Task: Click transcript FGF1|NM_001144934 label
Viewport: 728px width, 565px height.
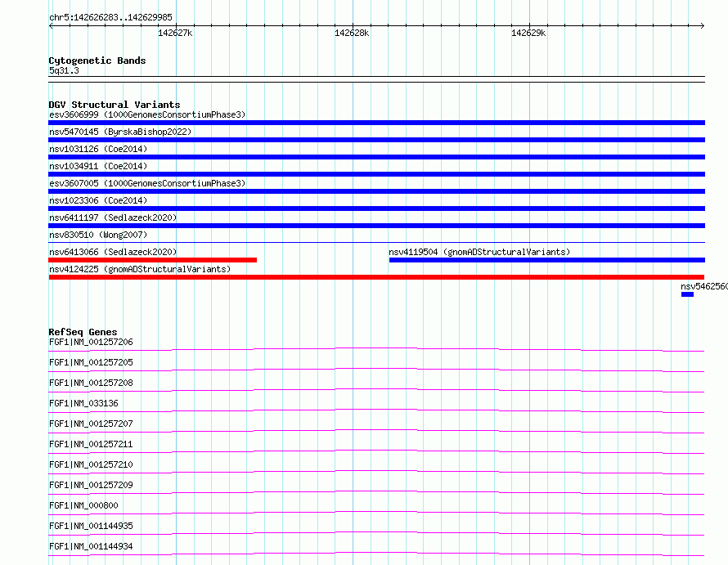Action: coord(91,546)
